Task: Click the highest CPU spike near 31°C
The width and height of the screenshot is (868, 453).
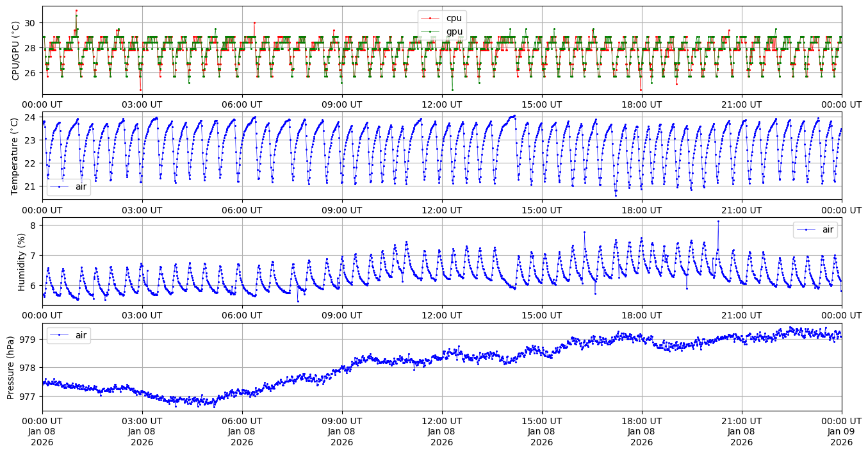Action: click(x=76, y=11)
